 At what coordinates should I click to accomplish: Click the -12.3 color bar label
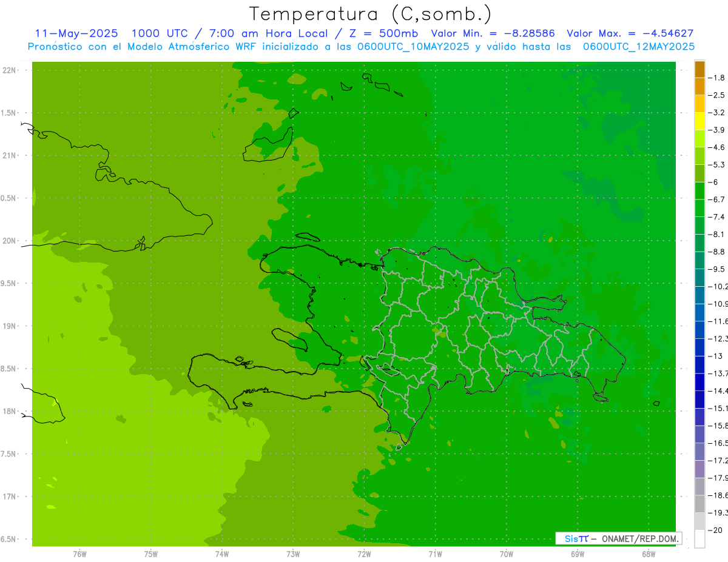(719, 338)
